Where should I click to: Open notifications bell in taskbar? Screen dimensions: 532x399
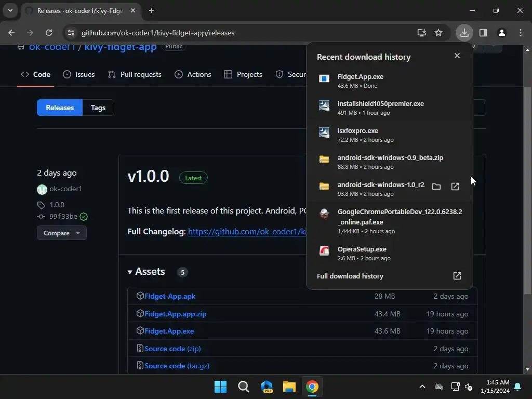[x=518, y=387]
